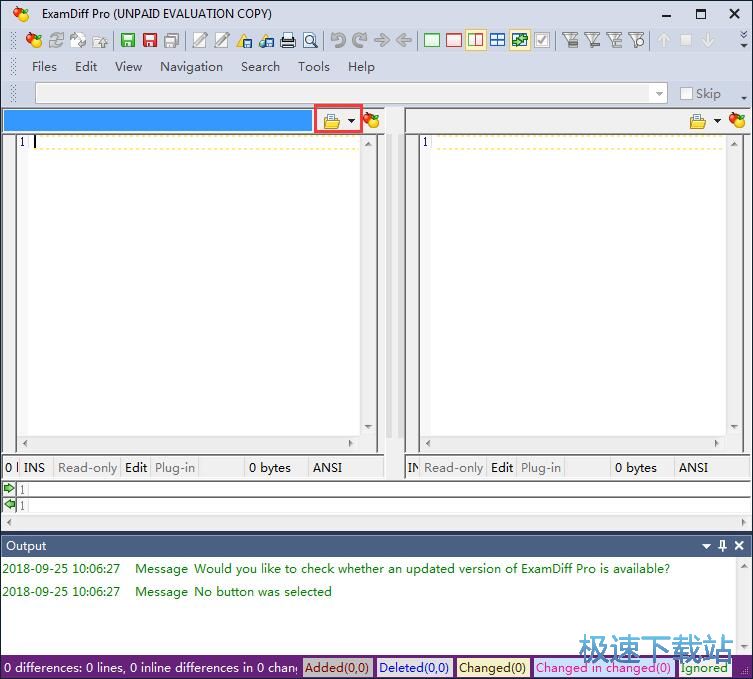Enable the Skip checkbox
Screen dimensions: 753x679
(x=686, y=93)
